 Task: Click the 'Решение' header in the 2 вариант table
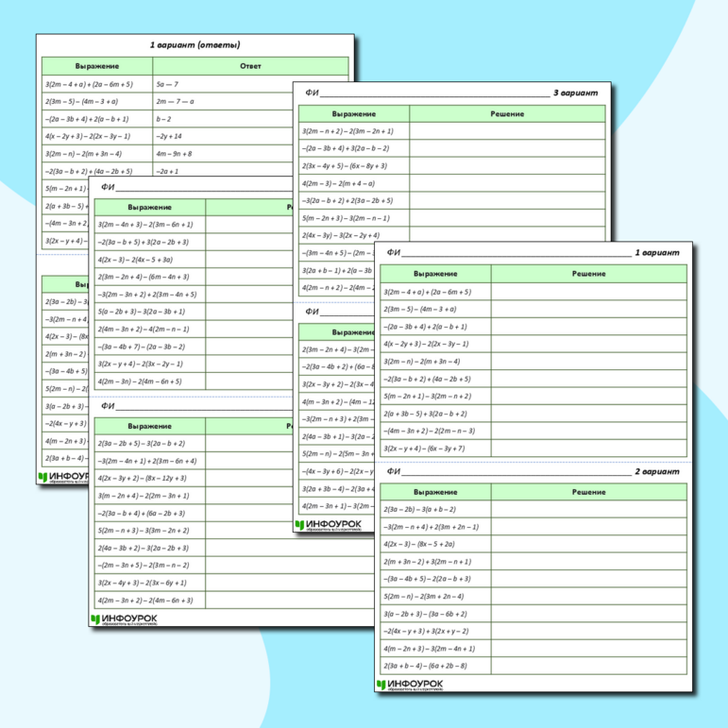(588, 492)
